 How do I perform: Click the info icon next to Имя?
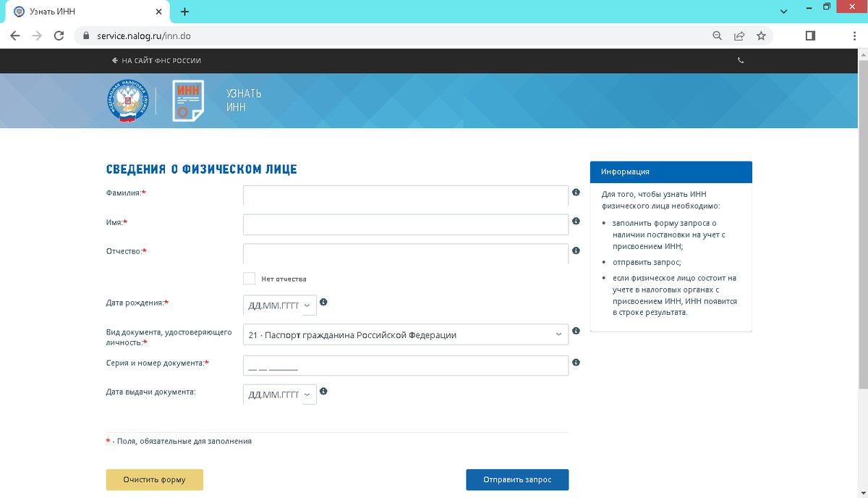(x=576, y=221)
